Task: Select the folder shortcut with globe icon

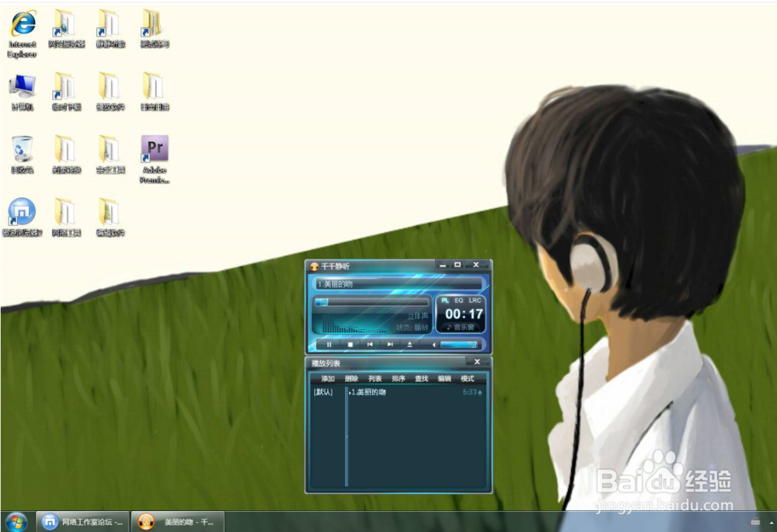Action: pos(66,29)
